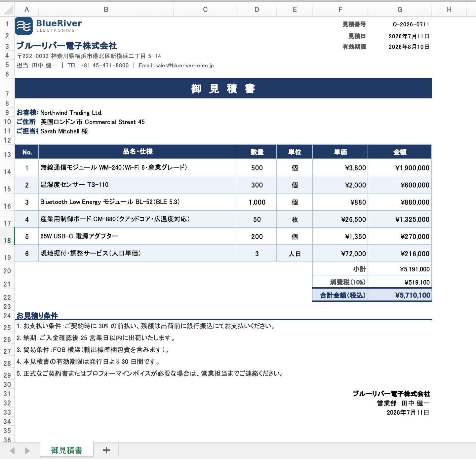Click the contact line with sales email
The height and width of the screenshot is (459, 476).
click(x=115, y=65)
